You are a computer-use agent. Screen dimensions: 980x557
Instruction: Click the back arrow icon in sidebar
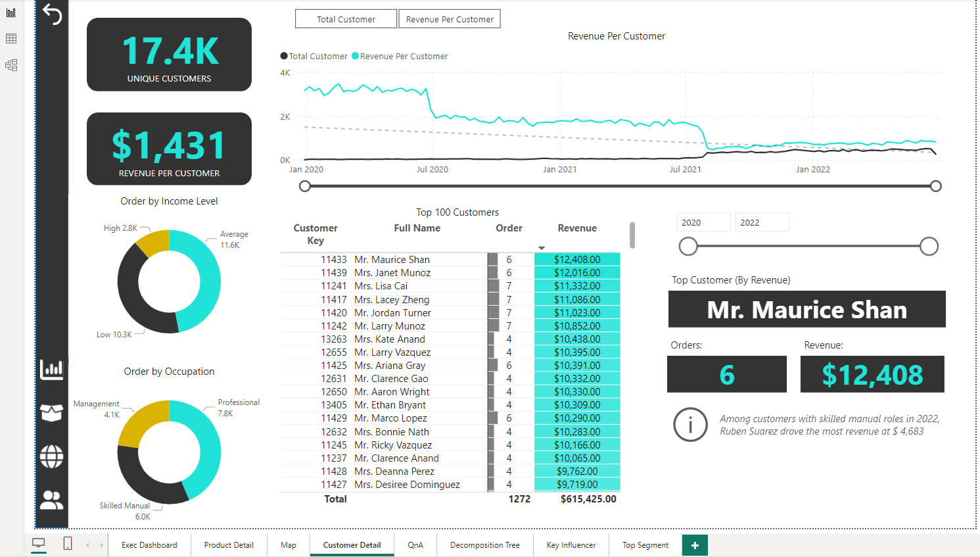52,14
